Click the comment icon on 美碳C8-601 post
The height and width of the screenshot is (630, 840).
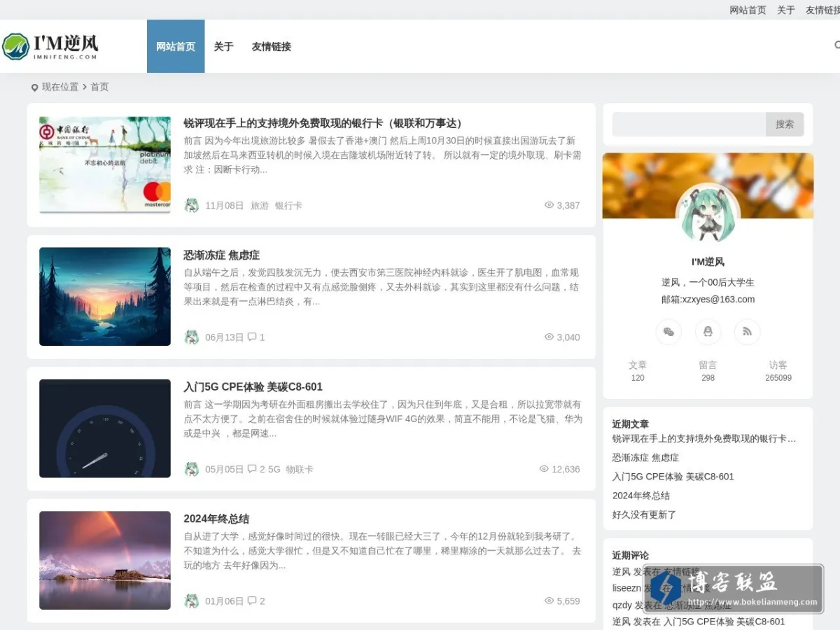click(252, 468)
